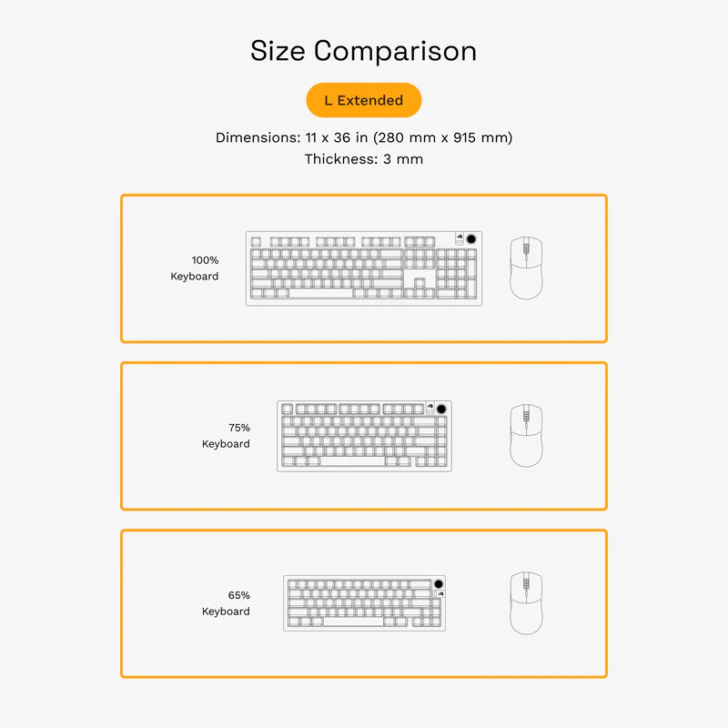Click the 65% keyboard illustration

(364, 602)
